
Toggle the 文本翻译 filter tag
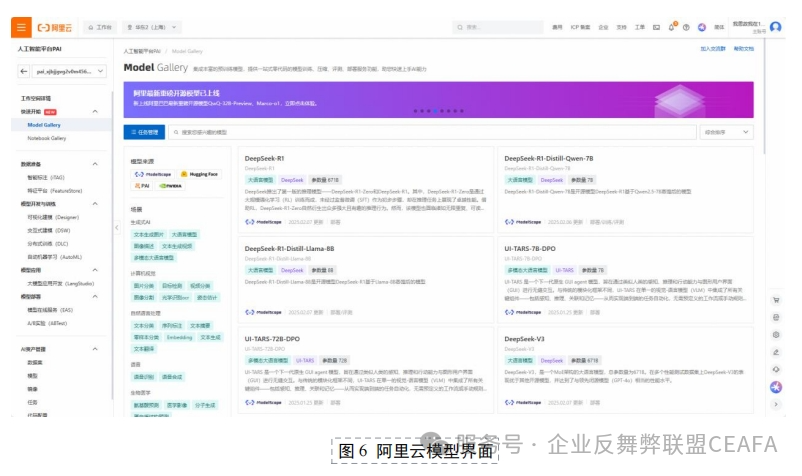144,349
